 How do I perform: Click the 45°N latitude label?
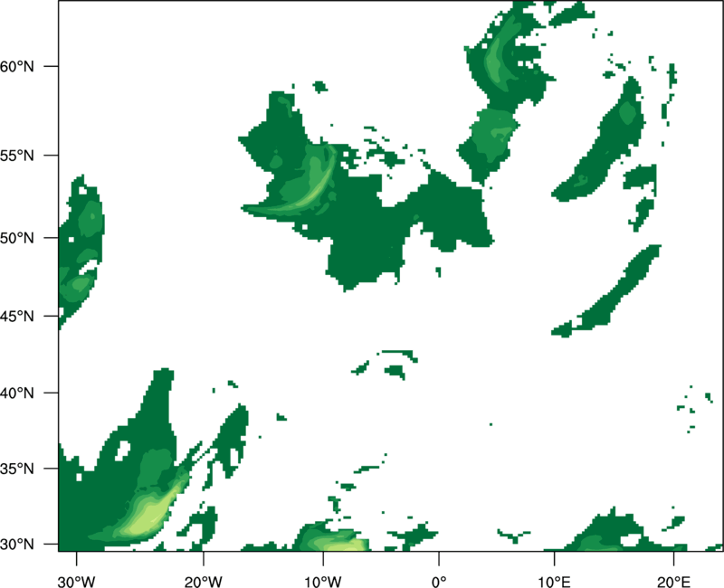coord(17,316)
